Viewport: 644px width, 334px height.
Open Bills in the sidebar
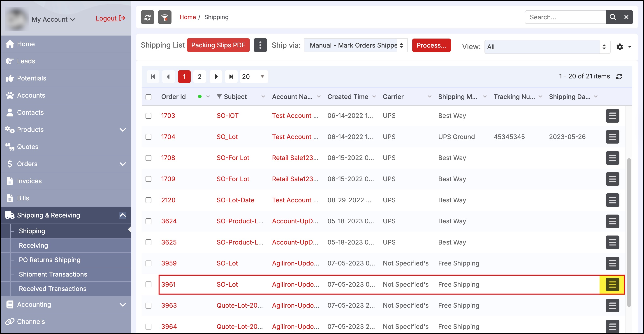pos(65,198)
